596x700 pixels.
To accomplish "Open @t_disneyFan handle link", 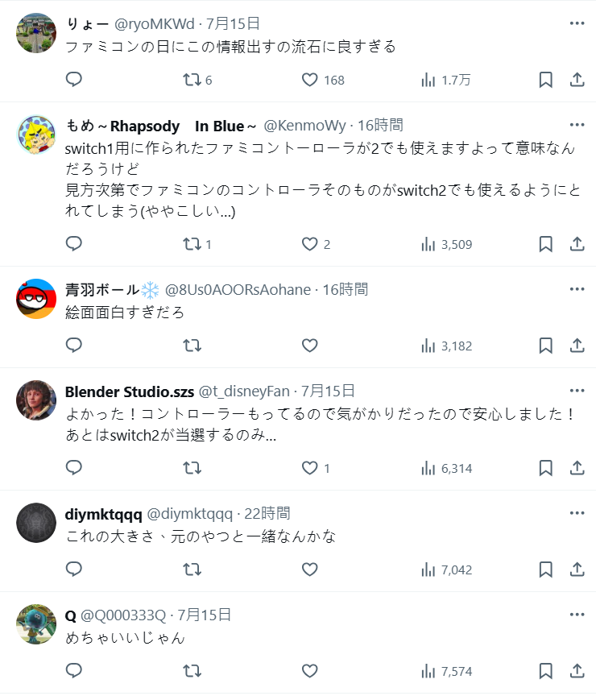I will (244, 391).
